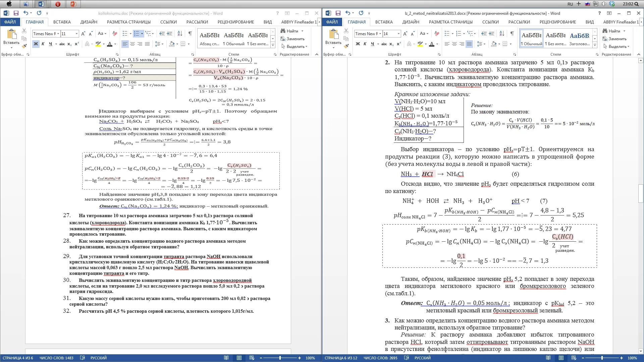Toggle paragraph marks in right window

click(512, 34)
